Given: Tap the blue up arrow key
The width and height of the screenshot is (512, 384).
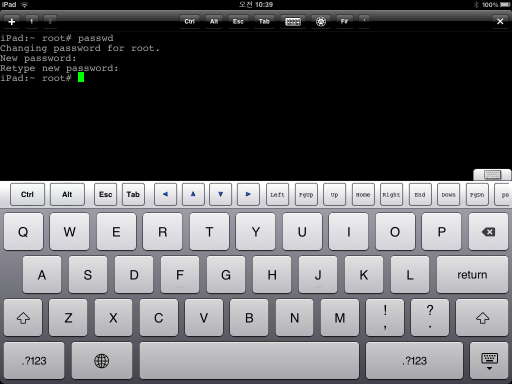Looking at the screenshot, I should 193,194.
